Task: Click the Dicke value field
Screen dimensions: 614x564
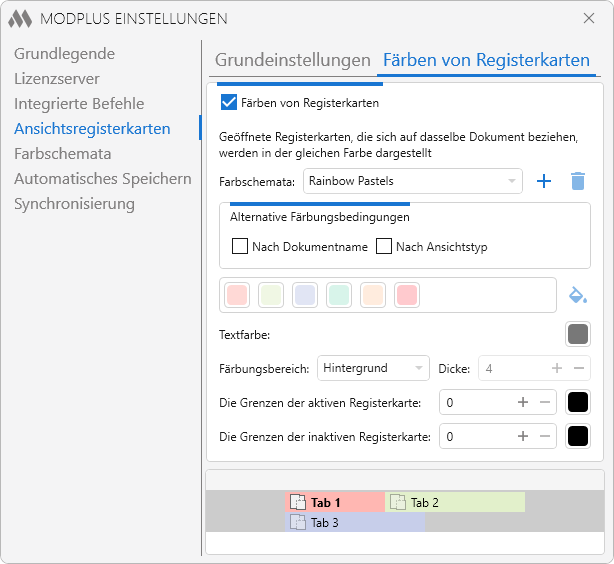Action: [x=534, y=368]
